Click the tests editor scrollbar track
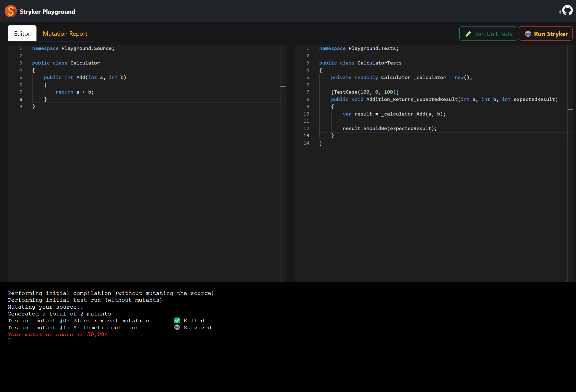This screenshot has height=392, width=576. coord(570,163)
